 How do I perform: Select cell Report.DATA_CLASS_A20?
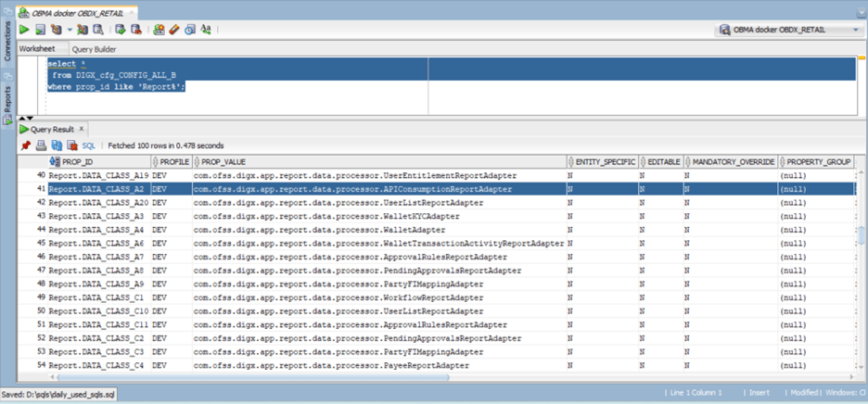coord(99,203)
